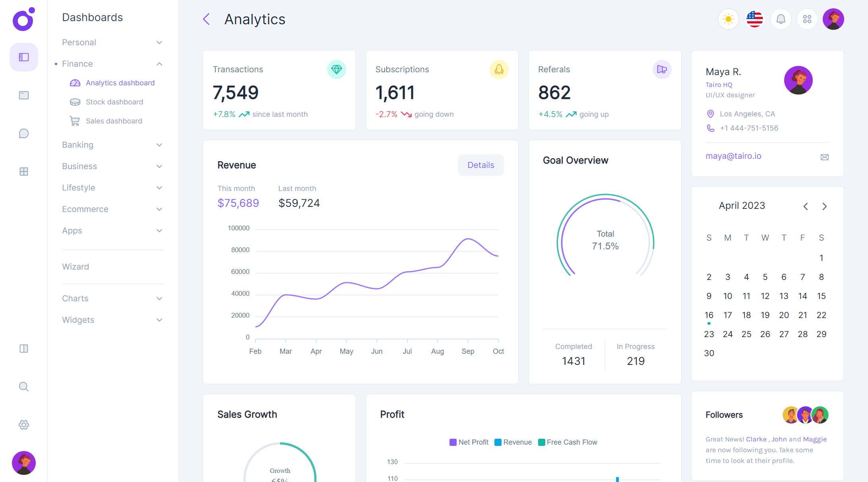Switch to the Sales dashboard
The height and width of the screenshot is (482, 868).
click(114, 121)
